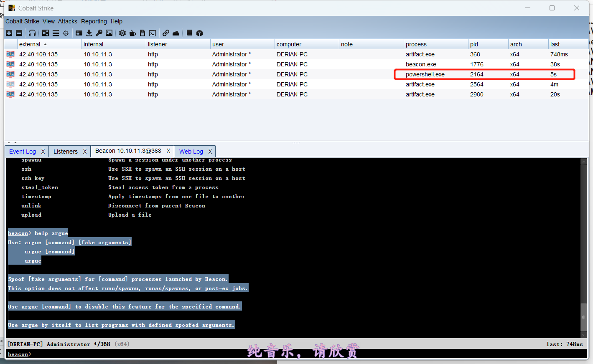Sort by the last column header
Screen dimensions: 593x364
[x=568, y=44]
